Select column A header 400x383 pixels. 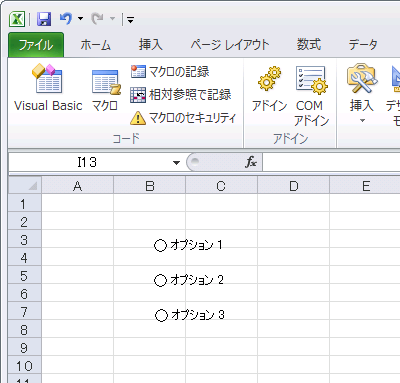pyautogui.click(x=77, y=186)
